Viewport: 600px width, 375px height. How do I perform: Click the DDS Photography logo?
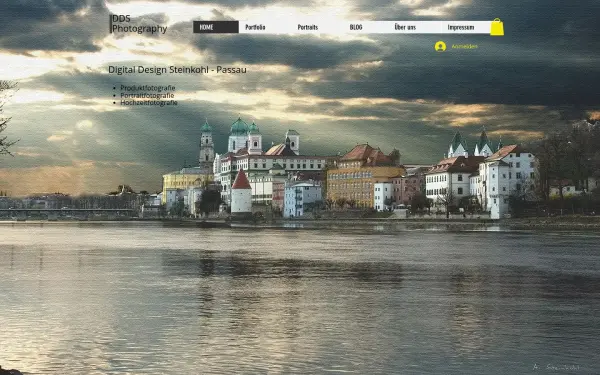coord(139,24)
